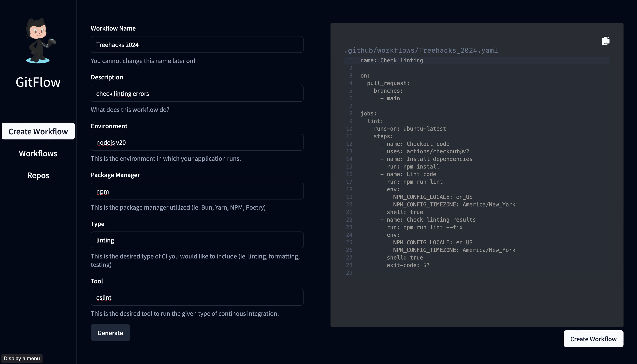The width and height of the screenshot is (637, 364).
Task: Click into the Description text field
Action: tap(197, 94)
